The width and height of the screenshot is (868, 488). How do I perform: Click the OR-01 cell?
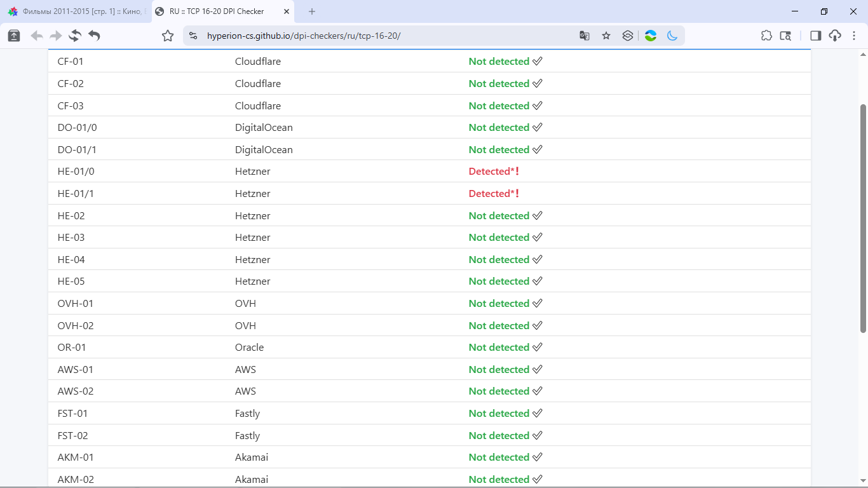tap(72, 348)
